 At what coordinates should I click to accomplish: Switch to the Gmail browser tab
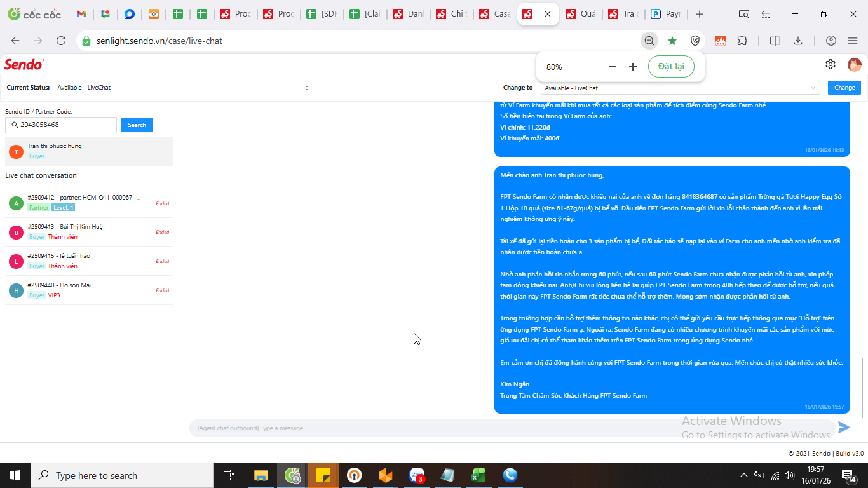click(81, 14)
